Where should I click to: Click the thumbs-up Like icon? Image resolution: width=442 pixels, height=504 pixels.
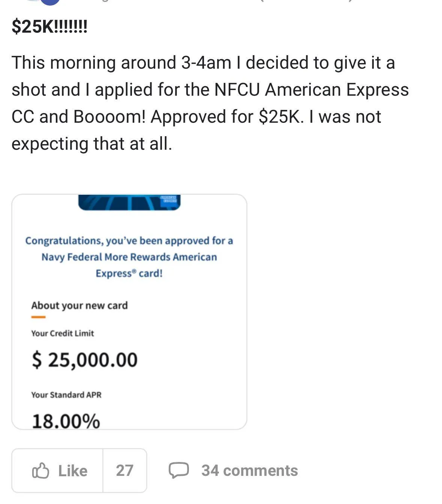(40, 471)
